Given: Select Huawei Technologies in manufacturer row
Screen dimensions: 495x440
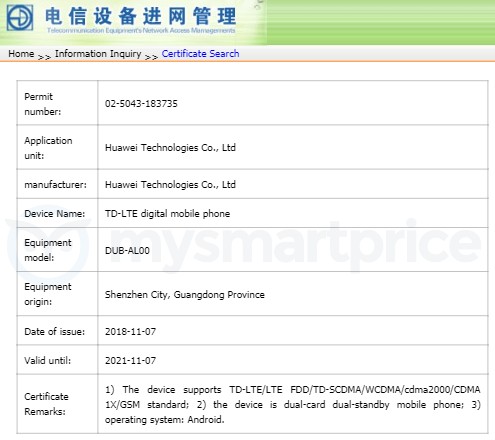Looking at the screenshot, I should [170, 184].
